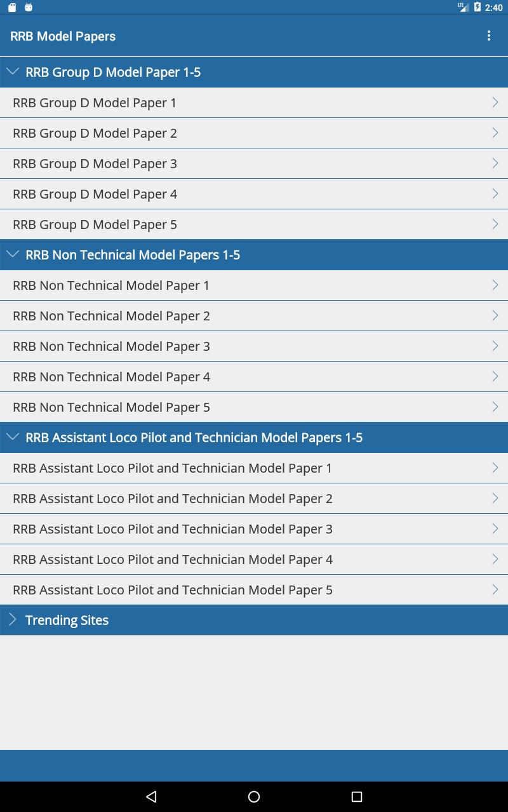
Task: Open RRB Group D Model Paper 4
Action: point(254,194)
